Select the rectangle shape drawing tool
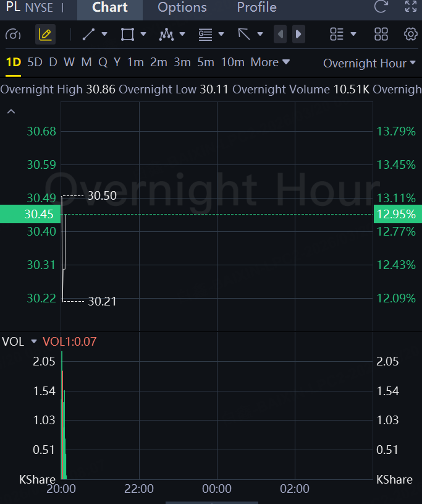This screenshot has width=422, height=504. tap(127, 34)
